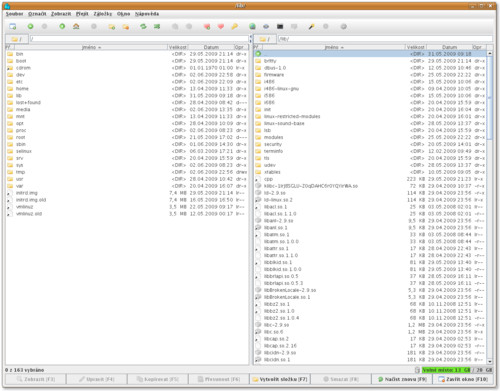This screenshot has width=500, height=391.
Task: Open the Soubor menu
Action: tap(14, 14)
